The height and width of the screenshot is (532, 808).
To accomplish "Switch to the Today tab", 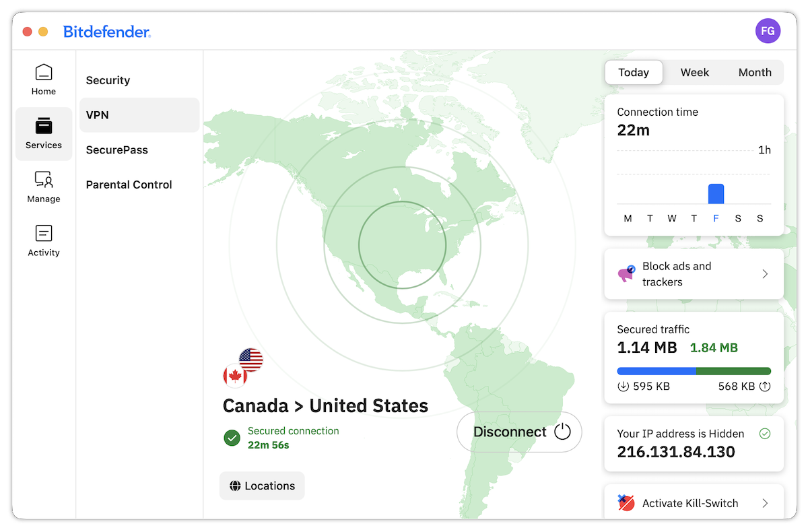I will click(x=634, y=73).
